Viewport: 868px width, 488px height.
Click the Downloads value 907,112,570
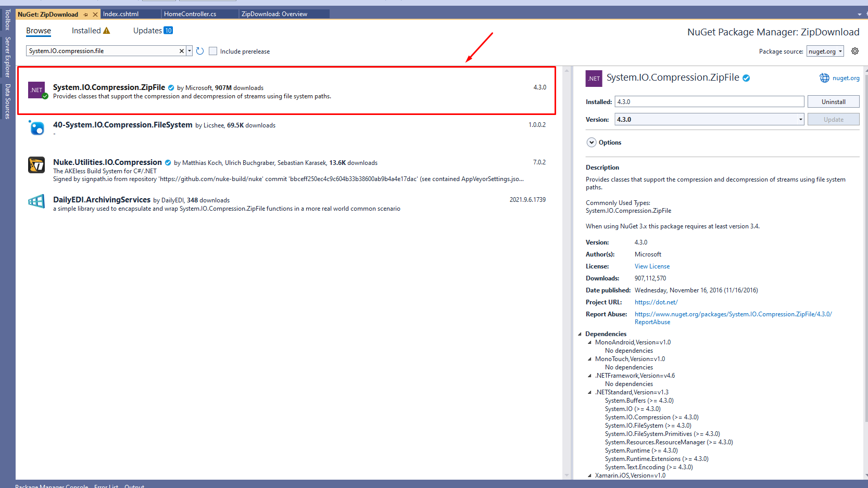tap(650, 278)
